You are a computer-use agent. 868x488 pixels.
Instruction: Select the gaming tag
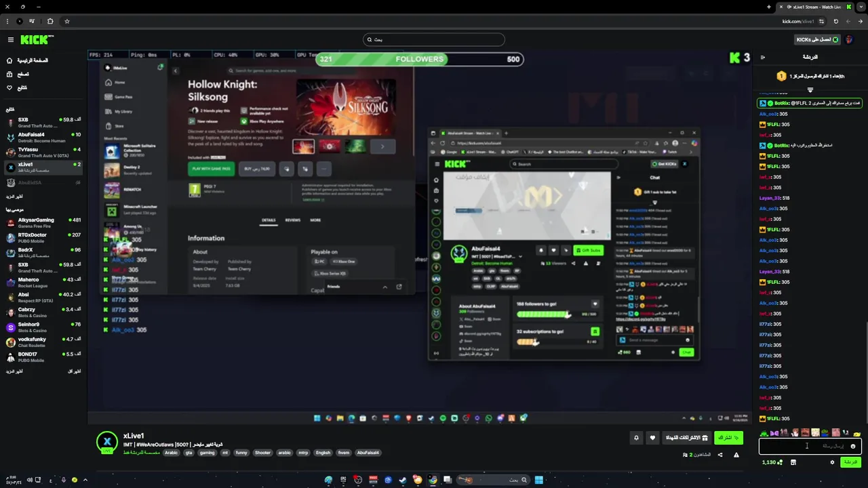[x=207, y=453]
